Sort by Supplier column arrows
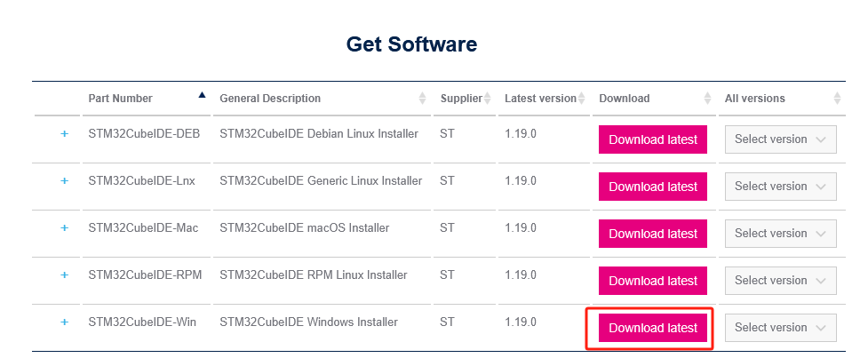Screen dimensions: 868x358 click(x=487, y=99)
